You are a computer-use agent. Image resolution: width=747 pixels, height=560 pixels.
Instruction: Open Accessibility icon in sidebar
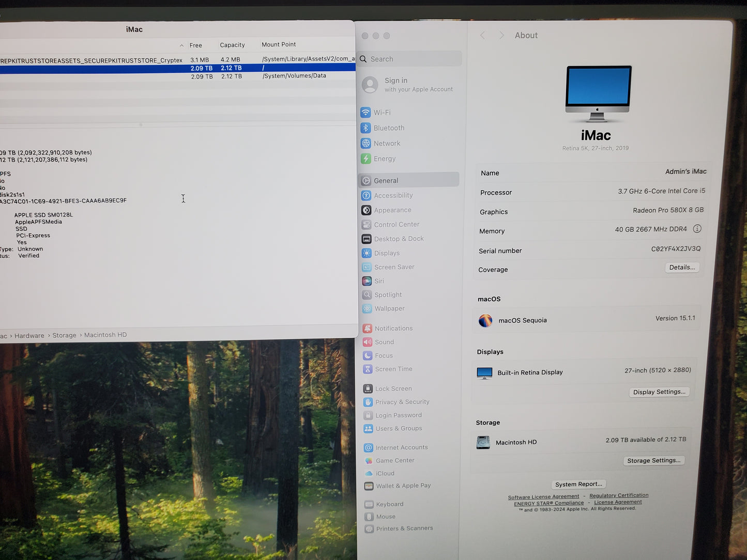click(366, 195)
